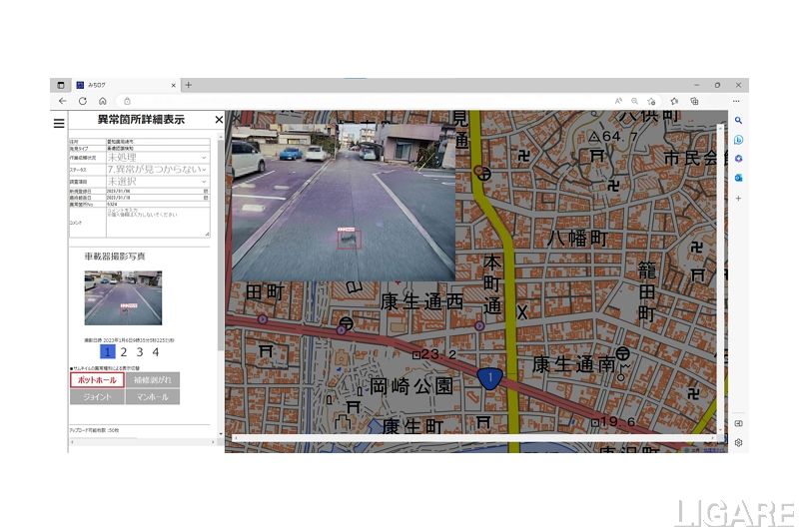
Task: Go back using the browser back arrow
Action: (x=63, y=101)
